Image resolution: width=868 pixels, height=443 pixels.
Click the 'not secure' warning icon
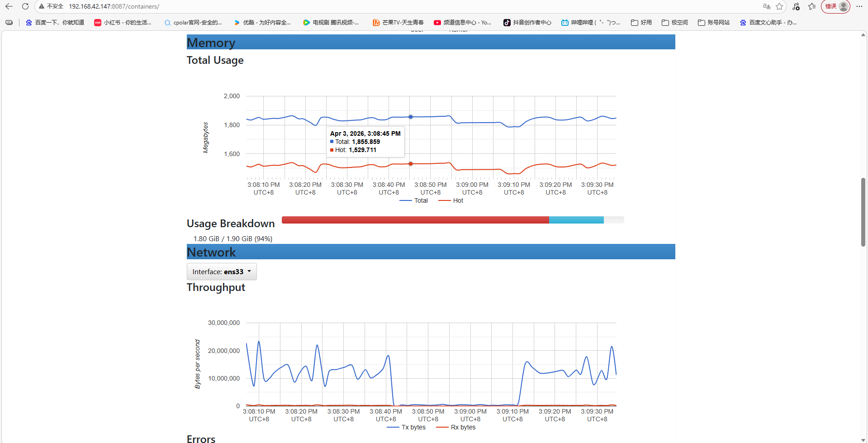(x=42, y=6)
